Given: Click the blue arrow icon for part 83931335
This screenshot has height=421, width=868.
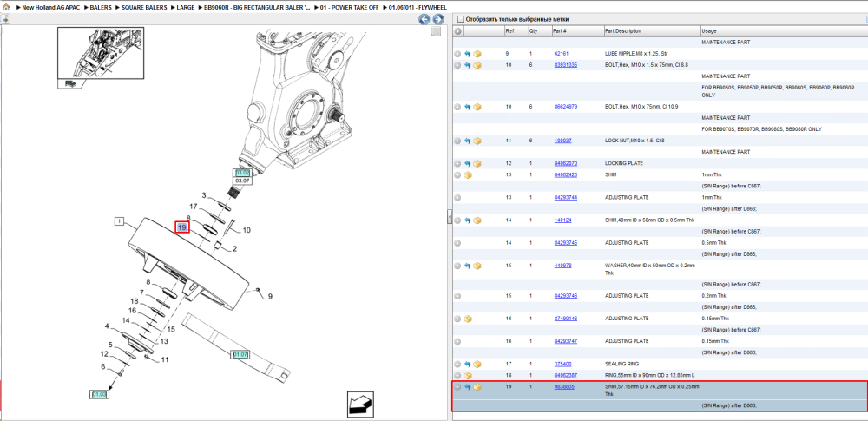Looking at the screenshot, I should 468,65.
